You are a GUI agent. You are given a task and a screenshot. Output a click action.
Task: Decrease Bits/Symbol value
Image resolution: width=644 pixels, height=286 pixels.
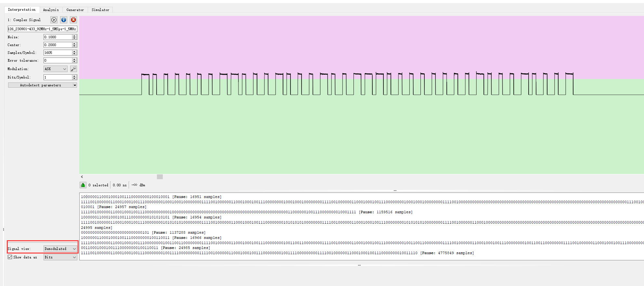pos(74,79)
